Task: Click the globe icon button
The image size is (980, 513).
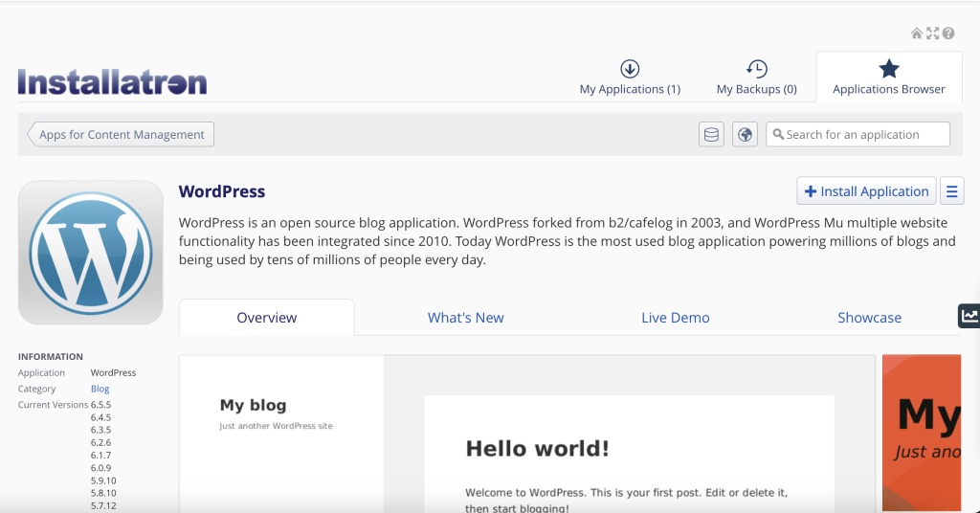Action: [745, 134]
